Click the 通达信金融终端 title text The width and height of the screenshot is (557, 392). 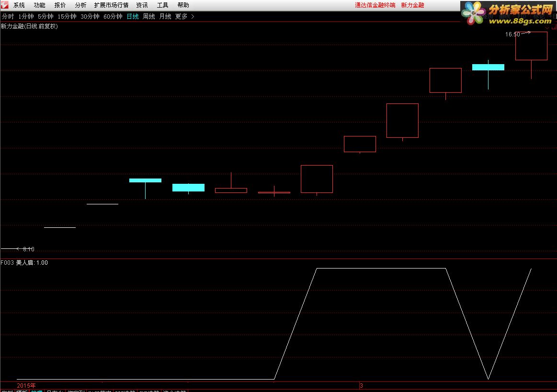(375, 5)
